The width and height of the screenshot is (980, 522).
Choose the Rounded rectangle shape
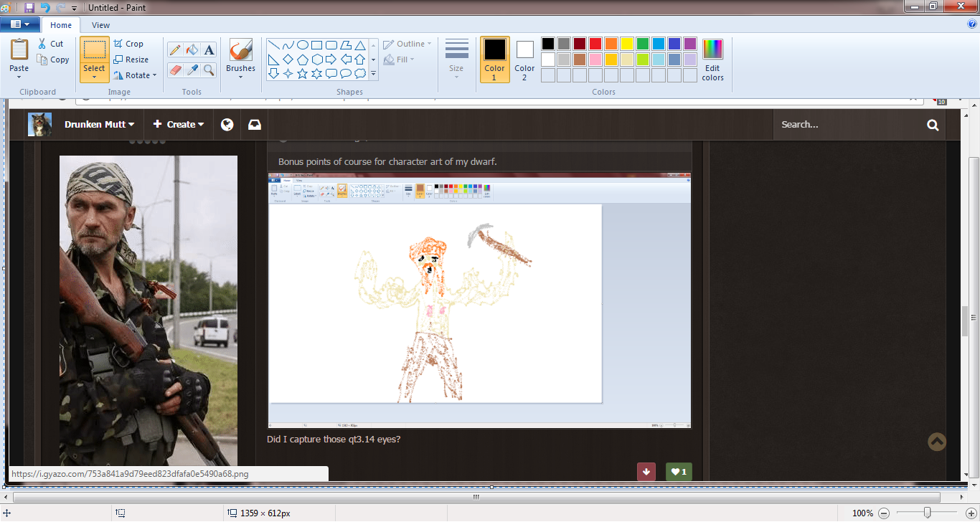(331, 44)
